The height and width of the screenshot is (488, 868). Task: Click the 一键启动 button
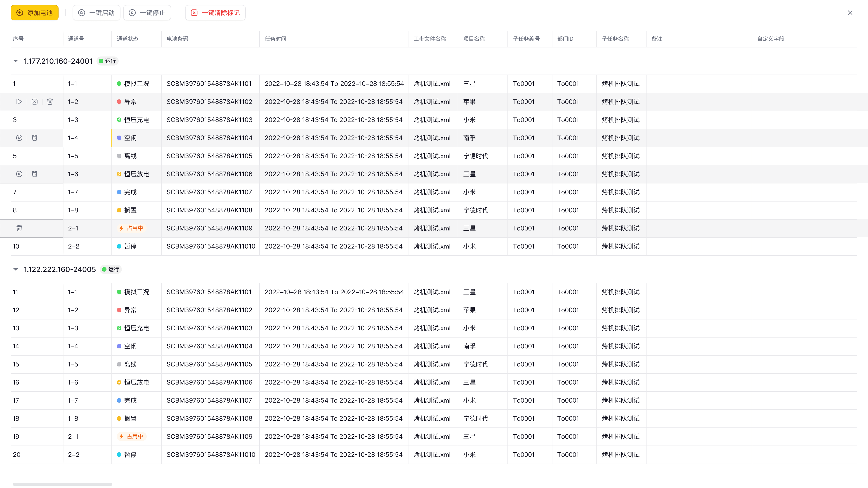point(96,12)
